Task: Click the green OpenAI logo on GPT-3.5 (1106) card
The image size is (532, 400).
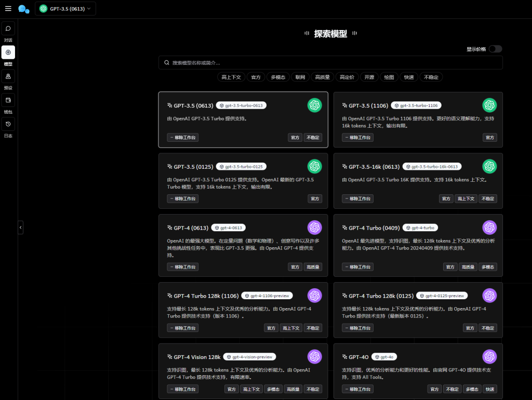Action: click(x=489, y=105)
